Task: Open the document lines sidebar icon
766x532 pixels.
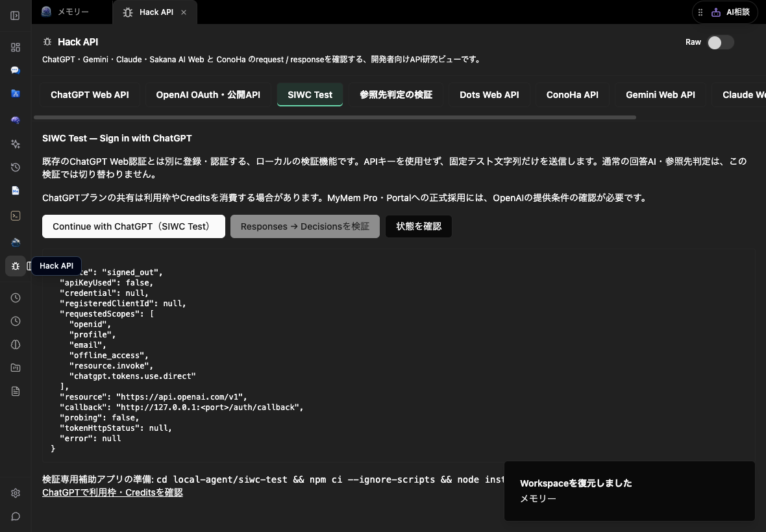Action: (x=15, y=391)
